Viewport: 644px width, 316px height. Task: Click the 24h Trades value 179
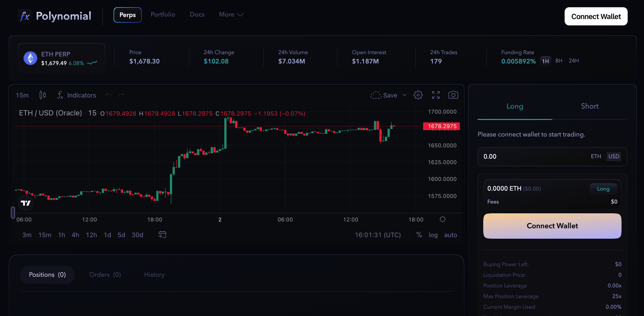click(436, 61)
